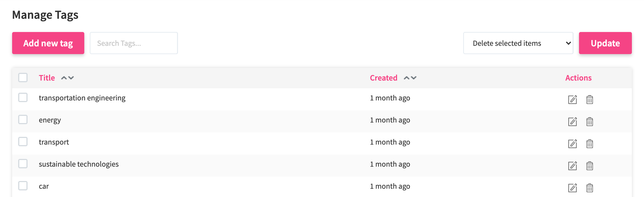
Task: Click the Update button
Action: click(605, 43)
